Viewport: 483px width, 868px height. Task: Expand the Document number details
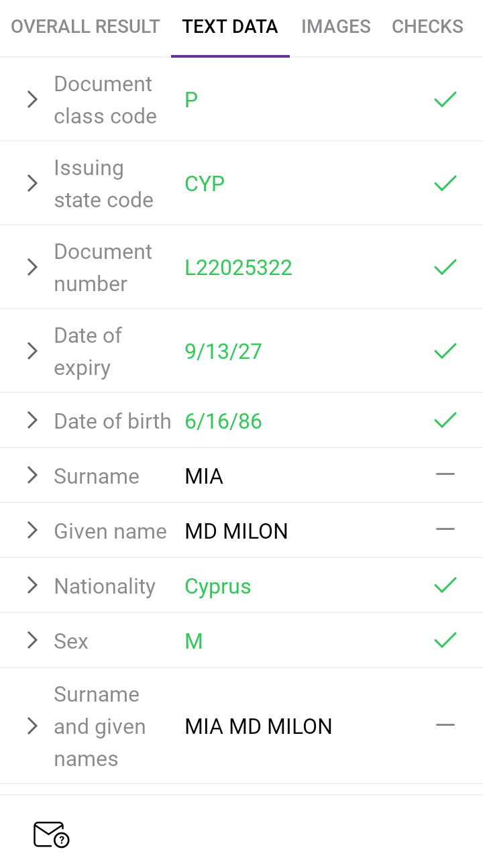(32, 268)
